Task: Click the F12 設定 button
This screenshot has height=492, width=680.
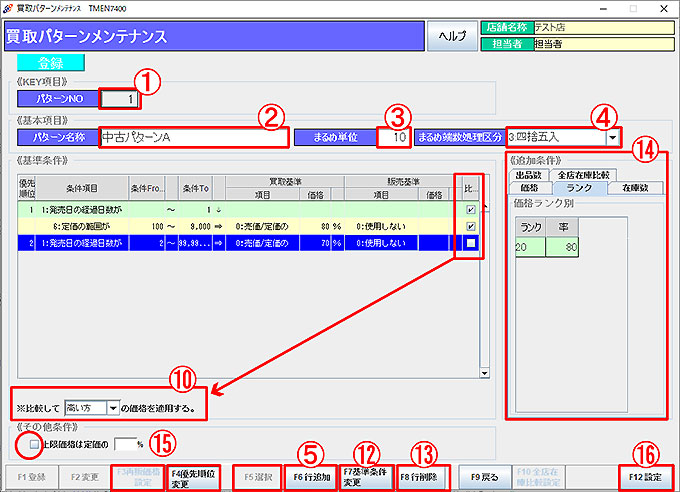Action: [x=645, y=477]
